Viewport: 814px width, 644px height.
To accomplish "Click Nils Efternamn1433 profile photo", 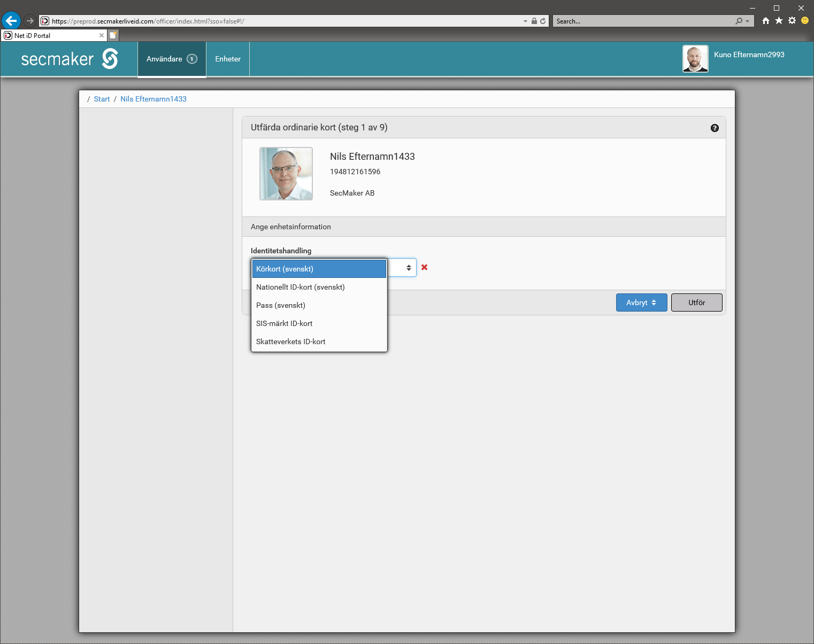I will point(286,174).
